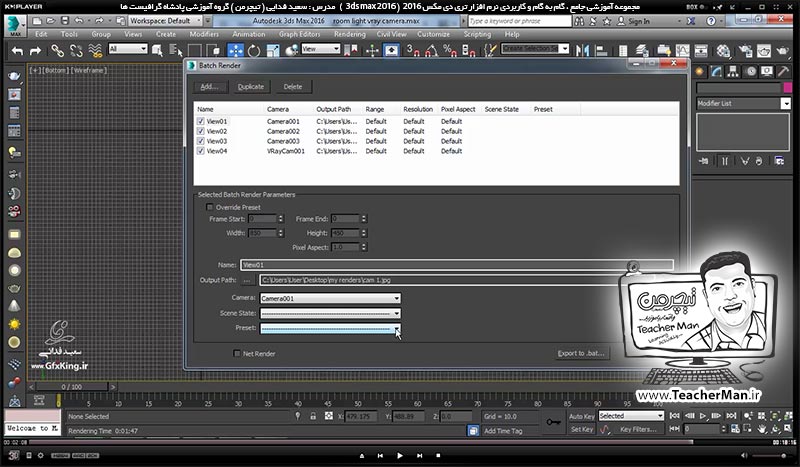
Task: Click the Export to .bat... button
Action: click(581, 353)
